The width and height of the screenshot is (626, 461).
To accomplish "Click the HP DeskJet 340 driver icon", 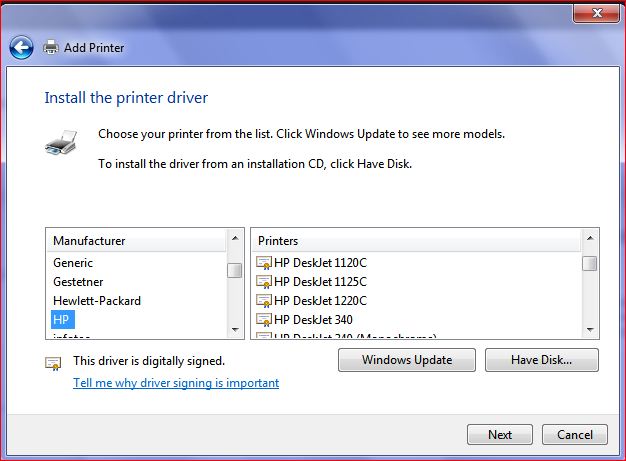I will point(264,320).
